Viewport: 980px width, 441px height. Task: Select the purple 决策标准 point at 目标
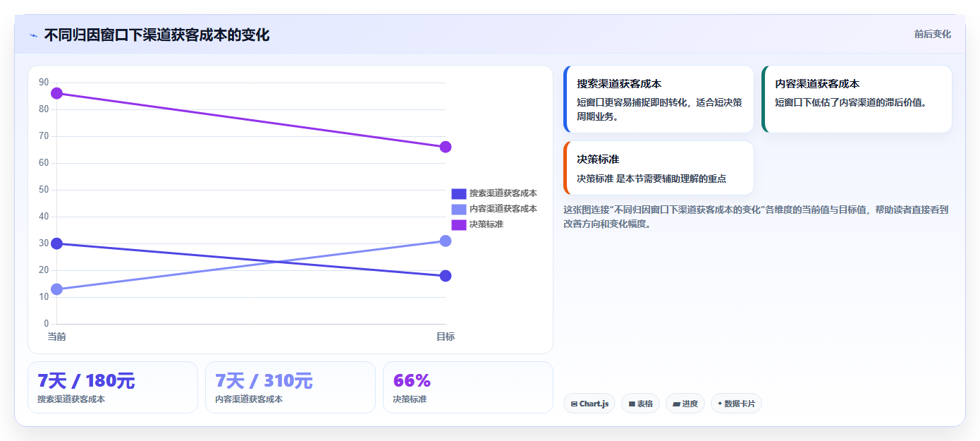coord(446,147)
